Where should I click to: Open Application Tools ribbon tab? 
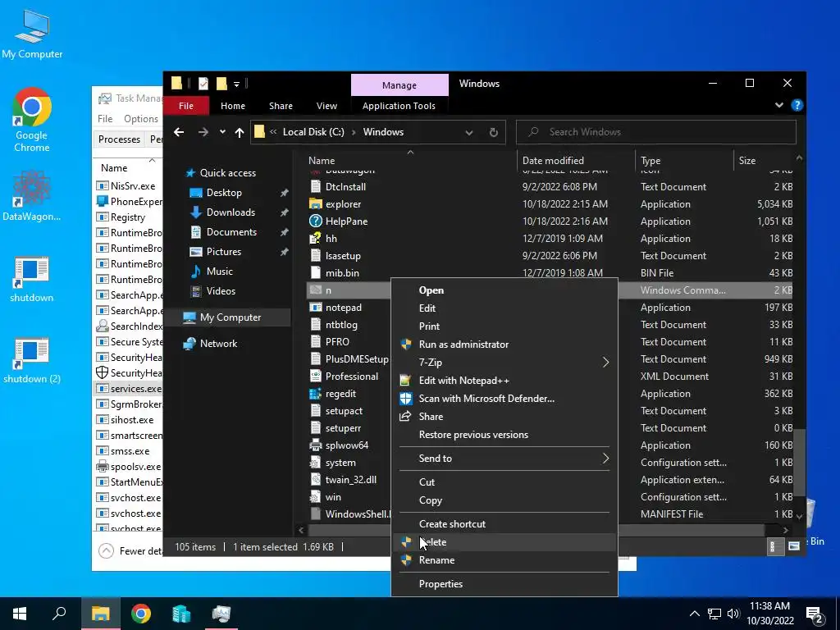(399, 106)
